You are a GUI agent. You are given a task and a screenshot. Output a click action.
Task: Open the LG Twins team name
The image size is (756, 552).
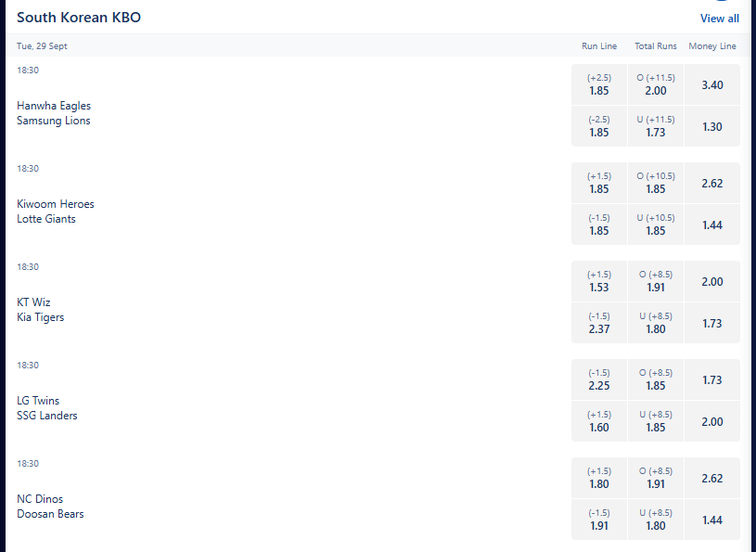[38, 401]
